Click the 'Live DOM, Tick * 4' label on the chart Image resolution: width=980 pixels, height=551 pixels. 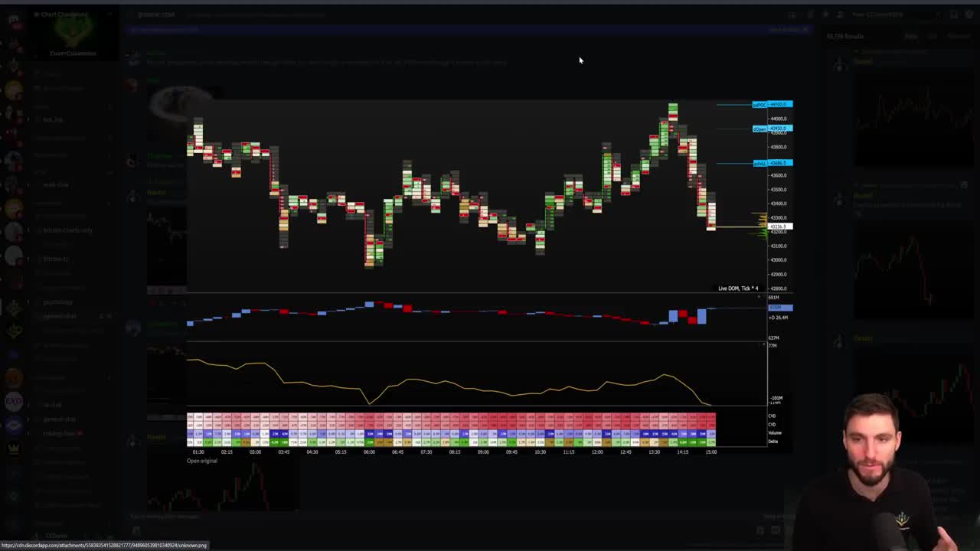738,289
